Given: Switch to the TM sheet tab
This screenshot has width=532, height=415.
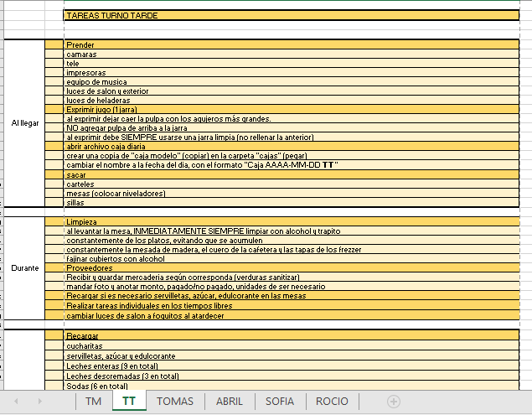Looking at the screenshot, I should [x=93, y=402].
